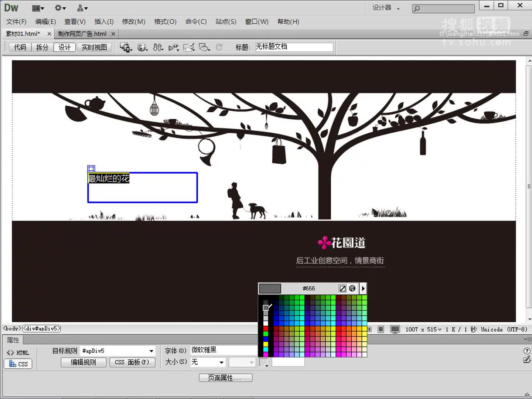Screen dimensions: 532x399
Task: Toggle 实时视图 live view
Action: pos(94,47)
